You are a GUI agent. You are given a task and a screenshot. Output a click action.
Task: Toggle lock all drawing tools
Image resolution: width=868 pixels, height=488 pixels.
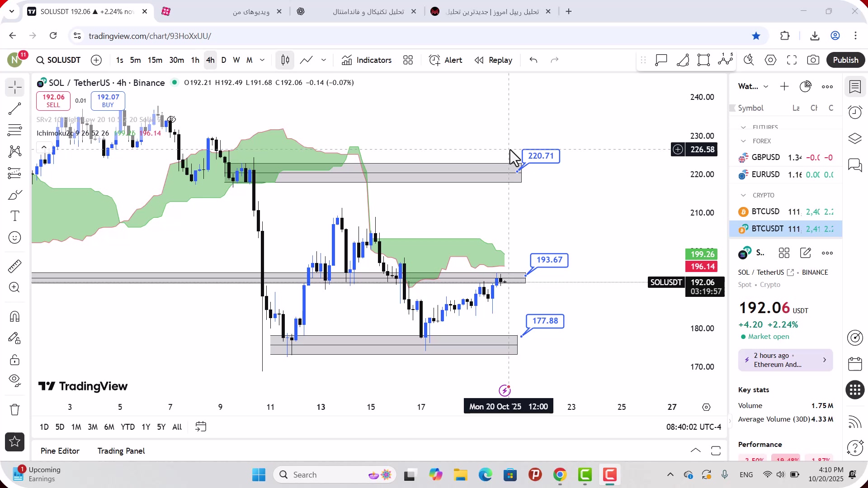14,360
